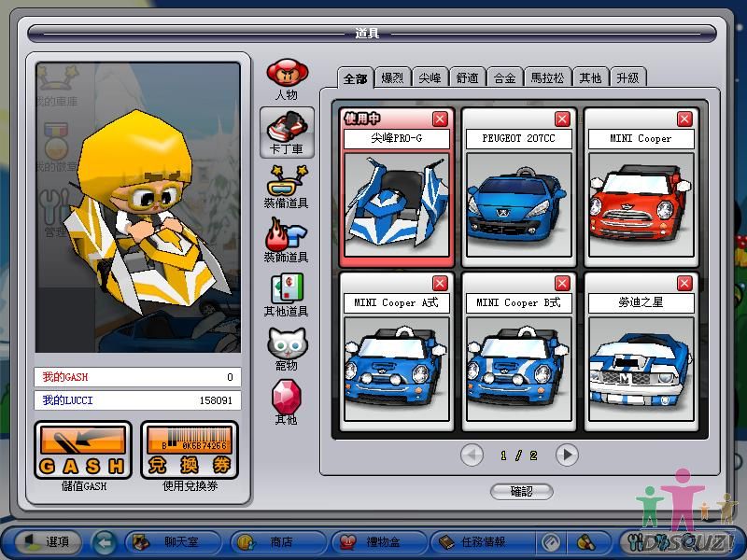
Task: Select the 人物 character category icon
Action: coord(286,75)
